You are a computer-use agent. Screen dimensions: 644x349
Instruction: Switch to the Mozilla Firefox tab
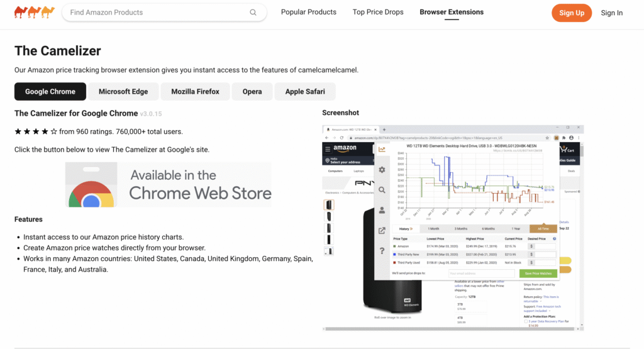(x=195, y=92)
